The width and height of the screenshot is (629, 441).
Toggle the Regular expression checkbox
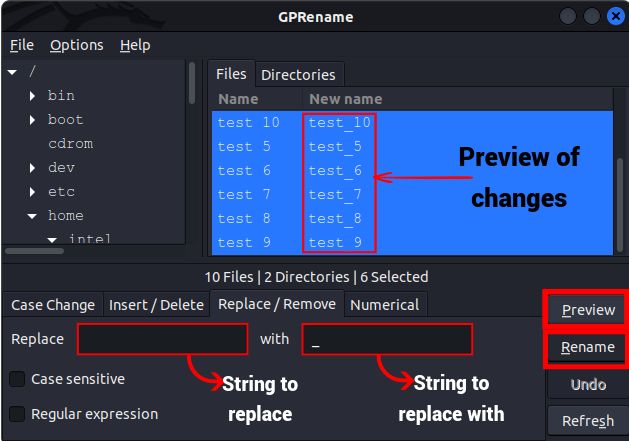(x=18, y=413)
